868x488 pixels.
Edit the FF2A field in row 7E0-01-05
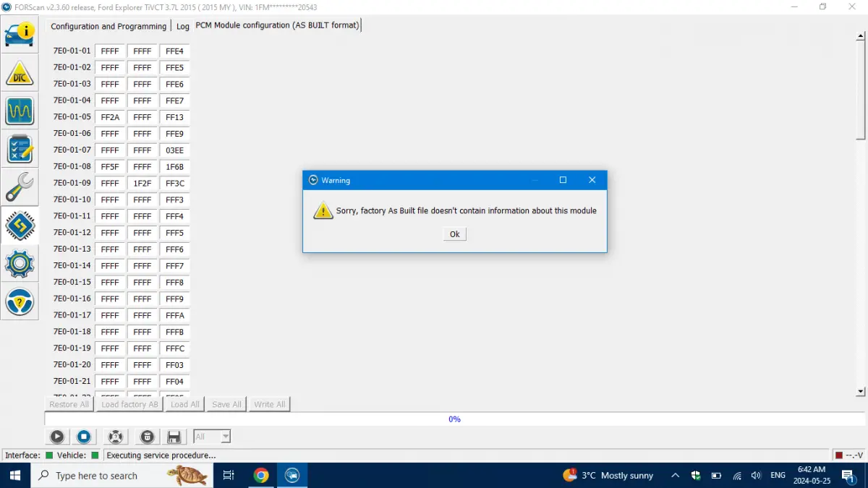tap(110, 117)
